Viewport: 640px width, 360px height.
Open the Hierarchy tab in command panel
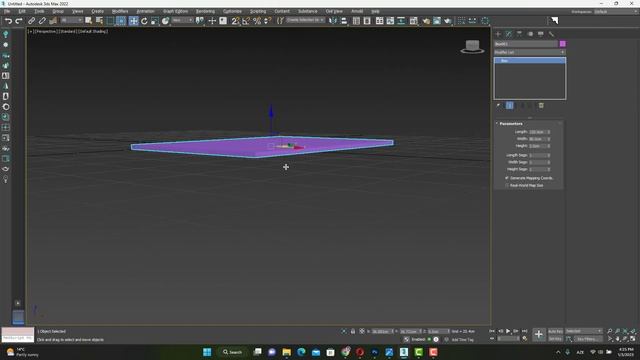point(519,34)
